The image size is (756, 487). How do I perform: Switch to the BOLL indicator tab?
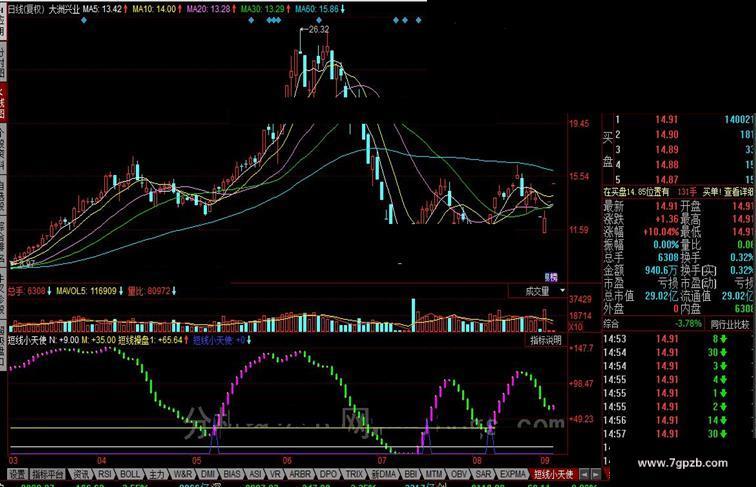pos(130,474)
